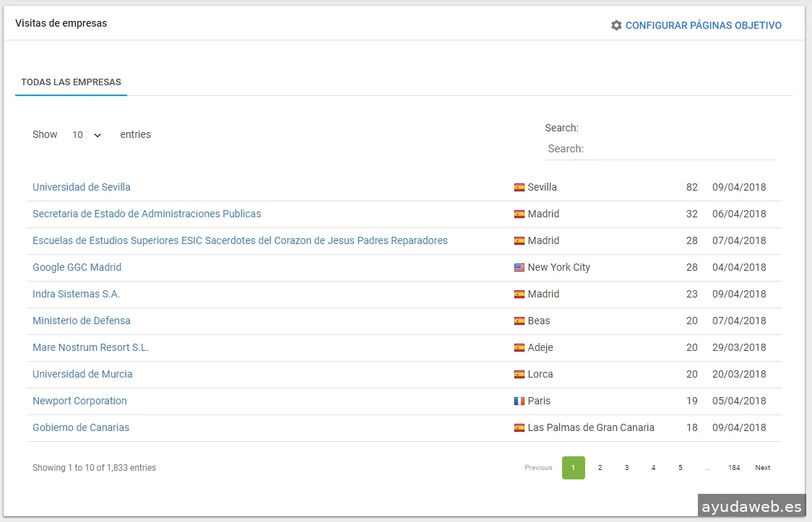Click the gear icon beside Configurar Páginas Objetivo

coord(616,25)
